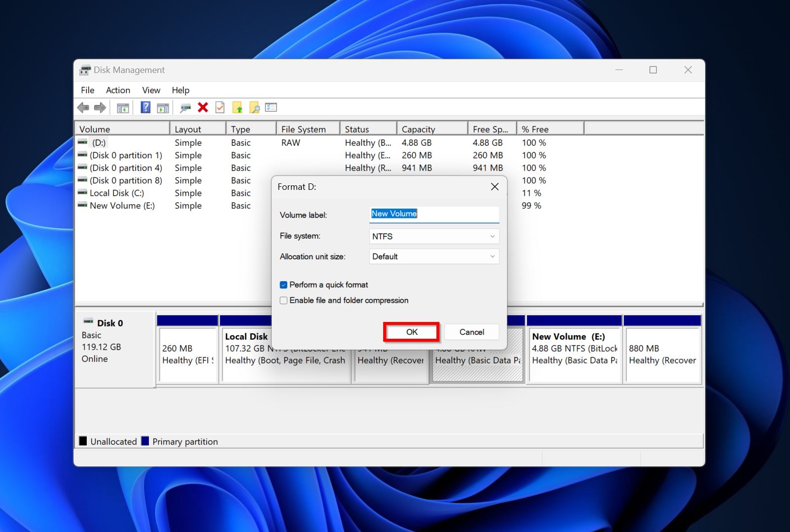790x532 pixels.
Task: Sort by the Capacity column header
Action: (432, 129)
